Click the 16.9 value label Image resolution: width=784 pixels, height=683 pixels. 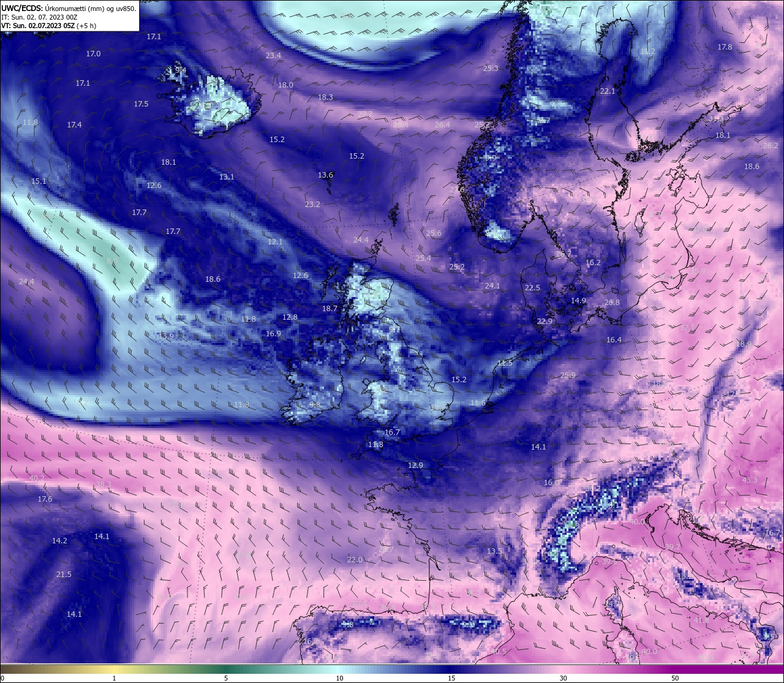click(273, 334)
